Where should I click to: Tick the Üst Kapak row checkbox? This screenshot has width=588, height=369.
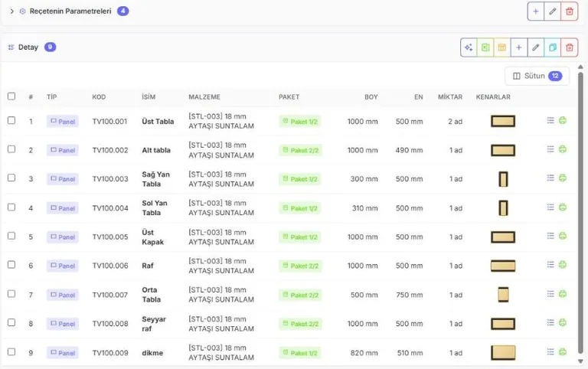pyautogui.click(x=11, y=236)
